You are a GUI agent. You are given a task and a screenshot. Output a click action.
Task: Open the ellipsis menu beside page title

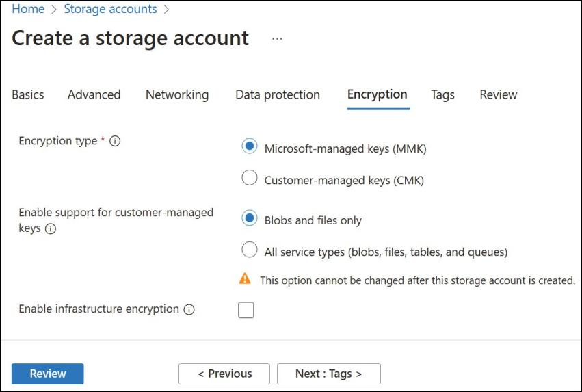click(x=277, y=38)
